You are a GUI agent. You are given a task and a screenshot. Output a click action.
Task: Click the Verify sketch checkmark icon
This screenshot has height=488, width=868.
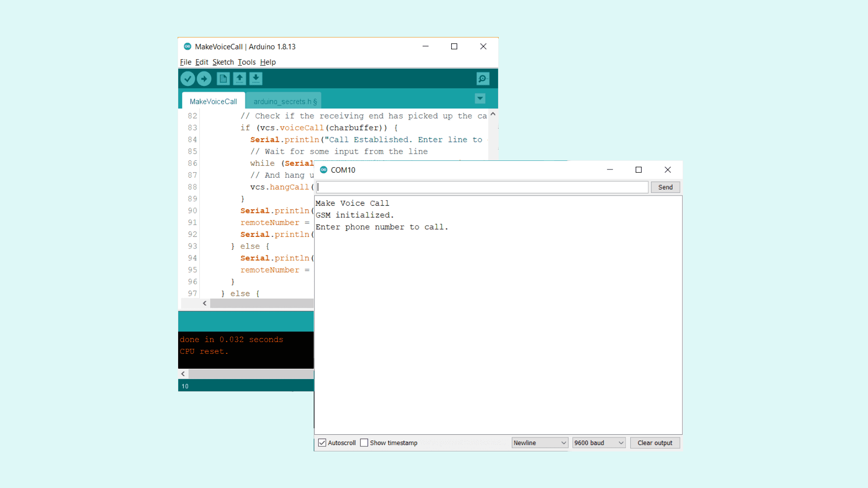188,79
